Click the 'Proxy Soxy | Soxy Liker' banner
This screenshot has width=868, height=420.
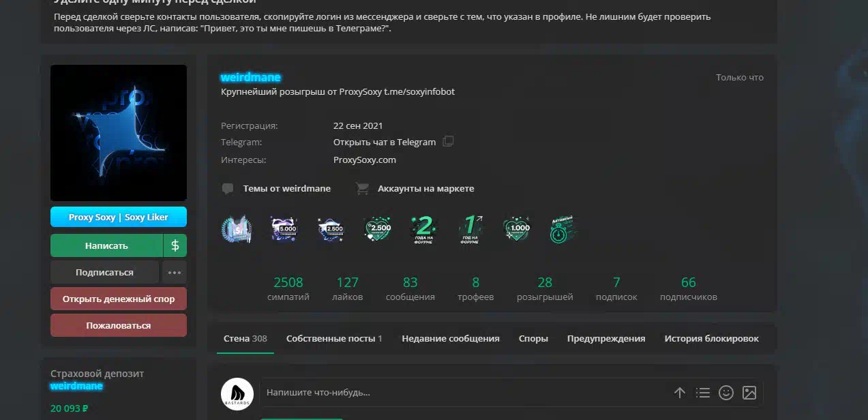tap(119, 217)
